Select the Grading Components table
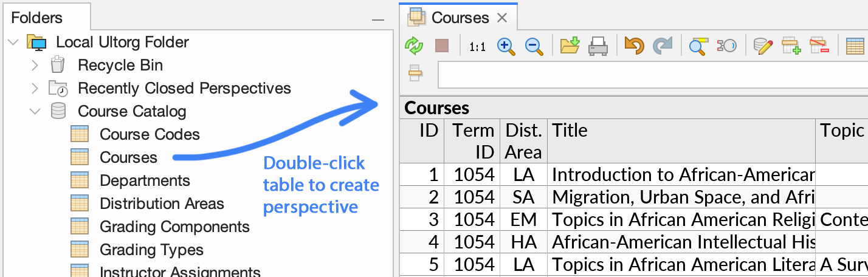The width and height of the screenshot is (868, 277). pos(174,227)
